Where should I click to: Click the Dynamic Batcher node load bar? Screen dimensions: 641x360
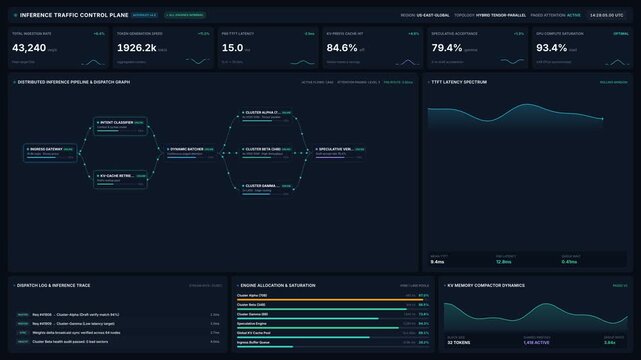[x=186, y=157]
